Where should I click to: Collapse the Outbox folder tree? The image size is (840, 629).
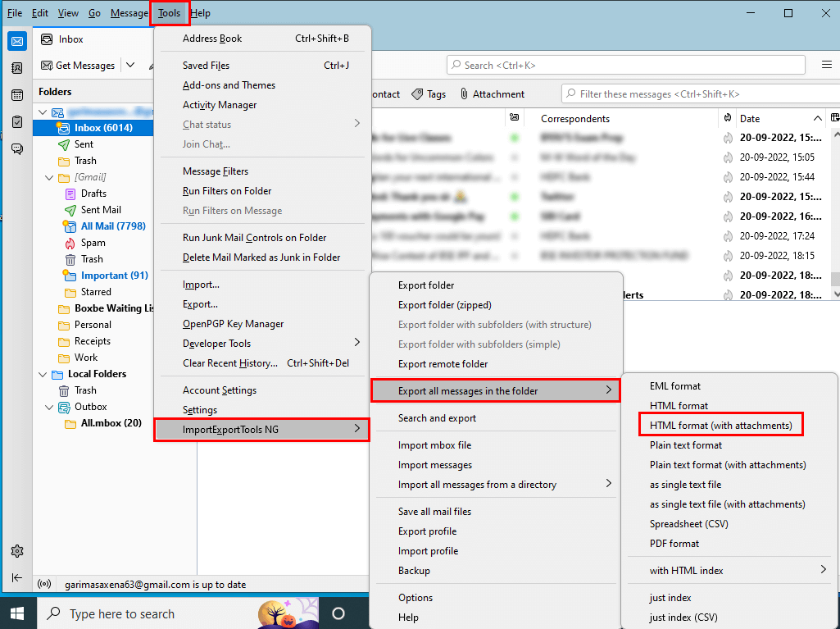pos(48,407)
